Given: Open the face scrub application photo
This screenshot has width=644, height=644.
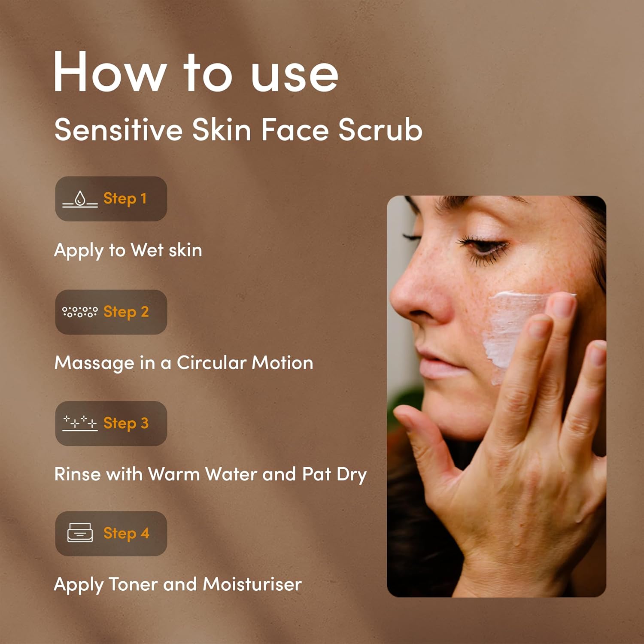Looking at the screenshot, I should (496, 396).
